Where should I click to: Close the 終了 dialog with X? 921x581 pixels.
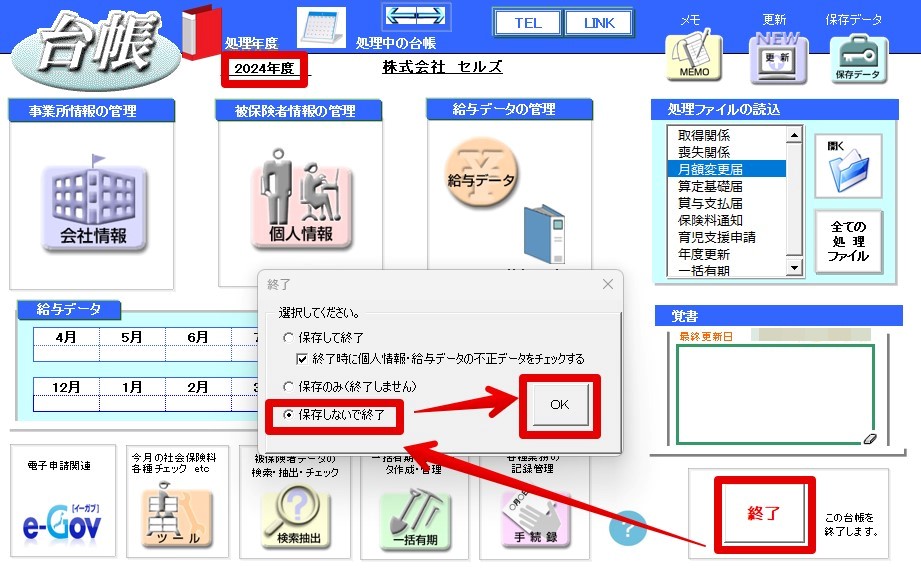(608, 284)
